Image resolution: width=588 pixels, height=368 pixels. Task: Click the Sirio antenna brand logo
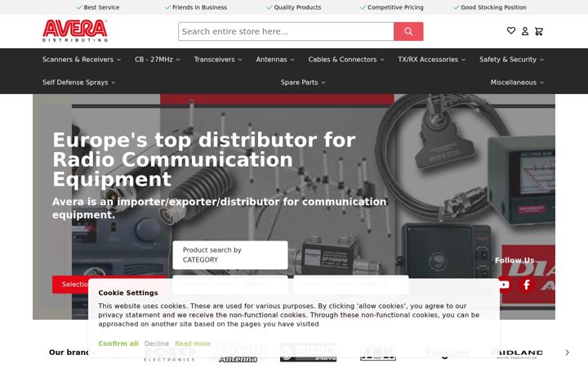308,353
